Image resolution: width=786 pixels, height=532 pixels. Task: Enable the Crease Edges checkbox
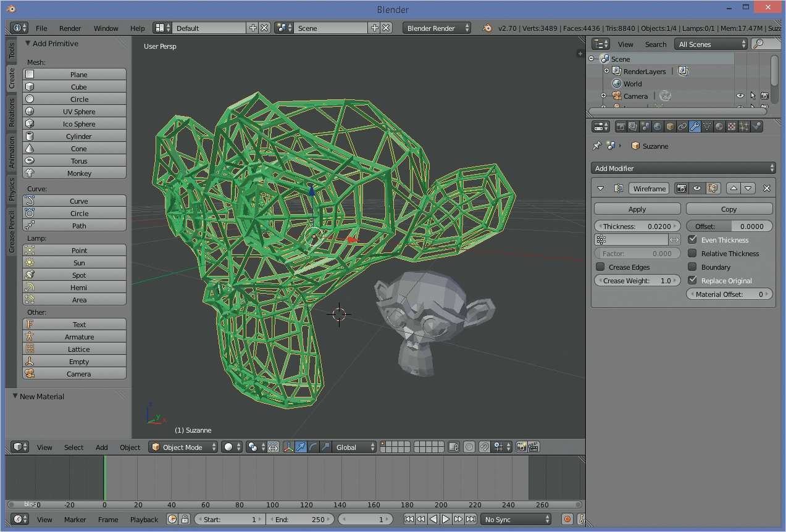click(x=600, y=267)
